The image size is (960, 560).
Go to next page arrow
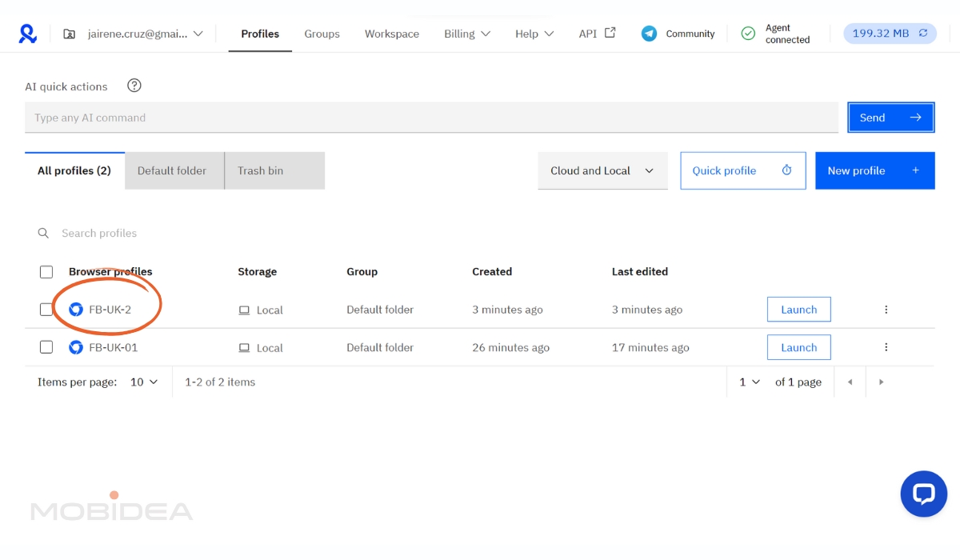pos(881,382)
